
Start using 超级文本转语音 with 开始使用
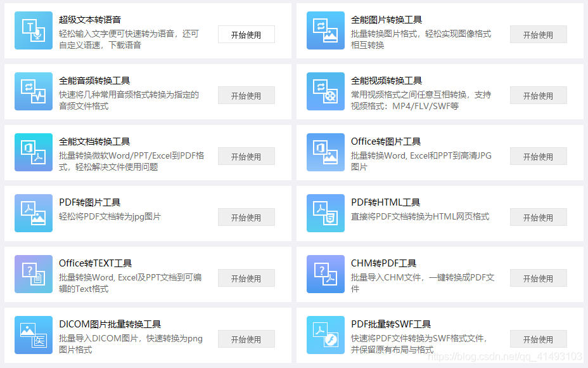(246, 34)
